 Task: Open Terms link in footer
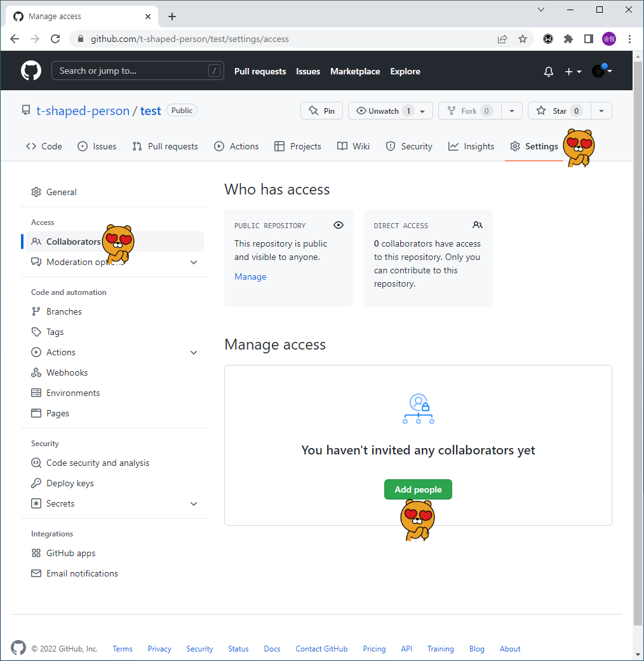click(123, 649)
